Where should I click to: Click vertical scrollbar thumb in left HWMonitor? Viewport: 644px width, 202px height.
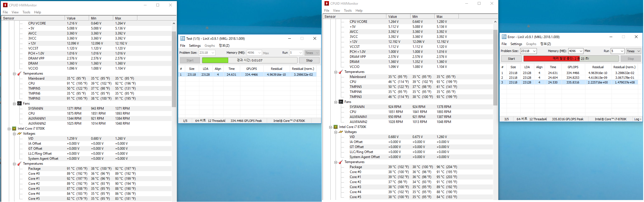coord(174,69)
